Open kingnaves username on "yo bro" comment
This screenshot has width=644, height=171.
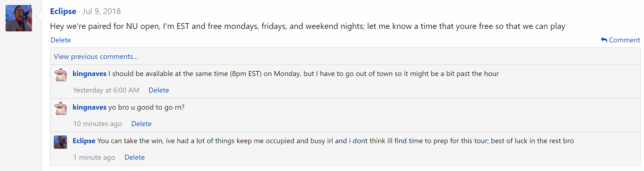[x=89, y=107]
